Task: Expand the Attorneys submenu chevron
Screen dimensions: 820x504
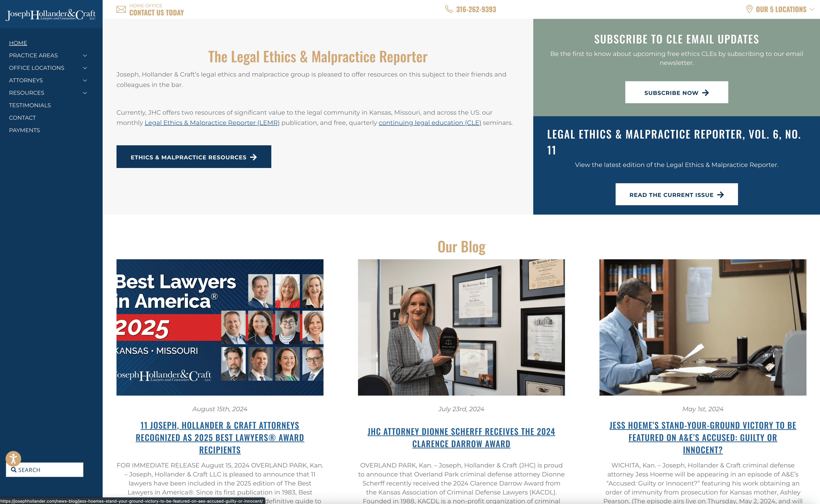Action: click(x=85, y=80)
